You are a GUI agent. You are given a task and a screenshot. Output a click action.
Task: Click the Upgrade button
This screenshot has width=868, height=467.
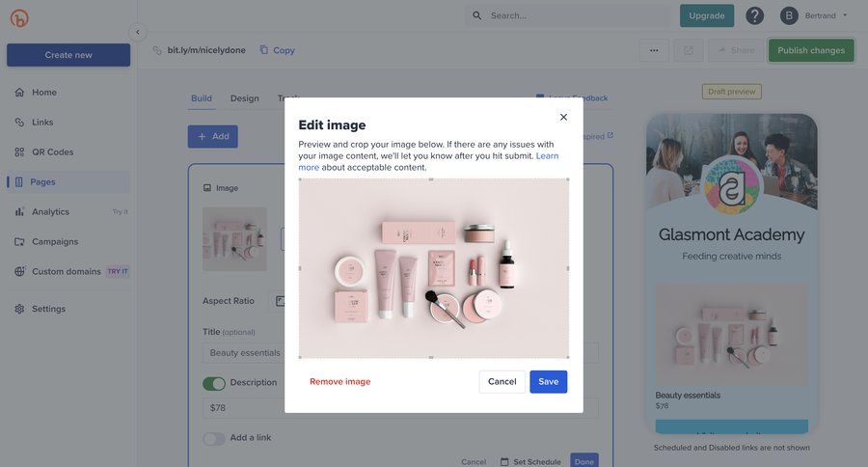coord(707,15)
